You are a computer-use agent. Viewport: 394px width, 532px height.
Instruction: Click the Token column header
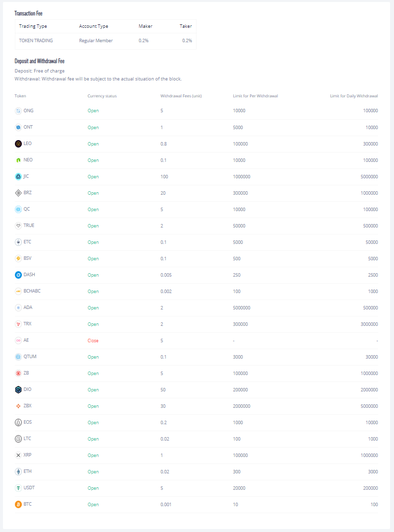click(20, 96)
